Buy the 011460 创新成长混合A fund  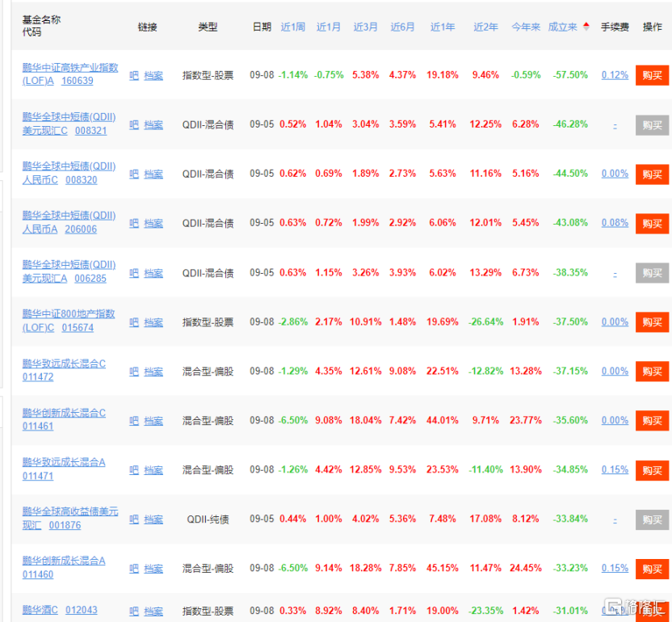[x=652, y=569]
